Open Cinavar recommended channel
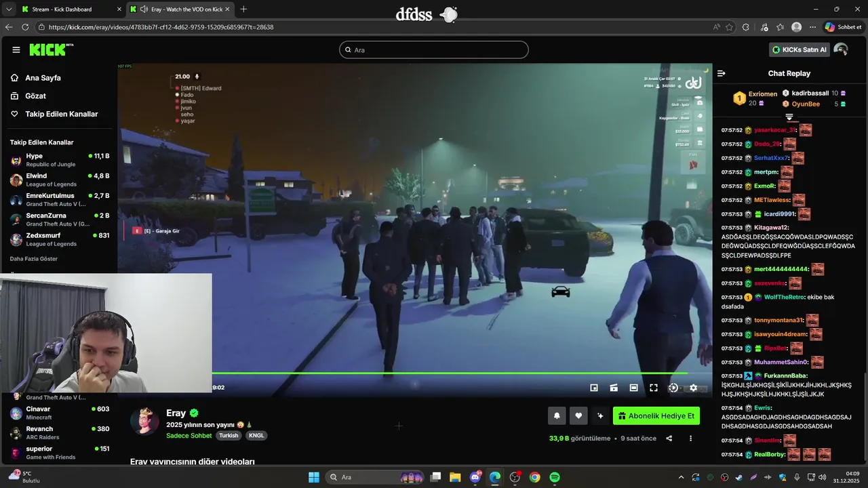This screenshot has width=868, height=488. pos(60,413)
